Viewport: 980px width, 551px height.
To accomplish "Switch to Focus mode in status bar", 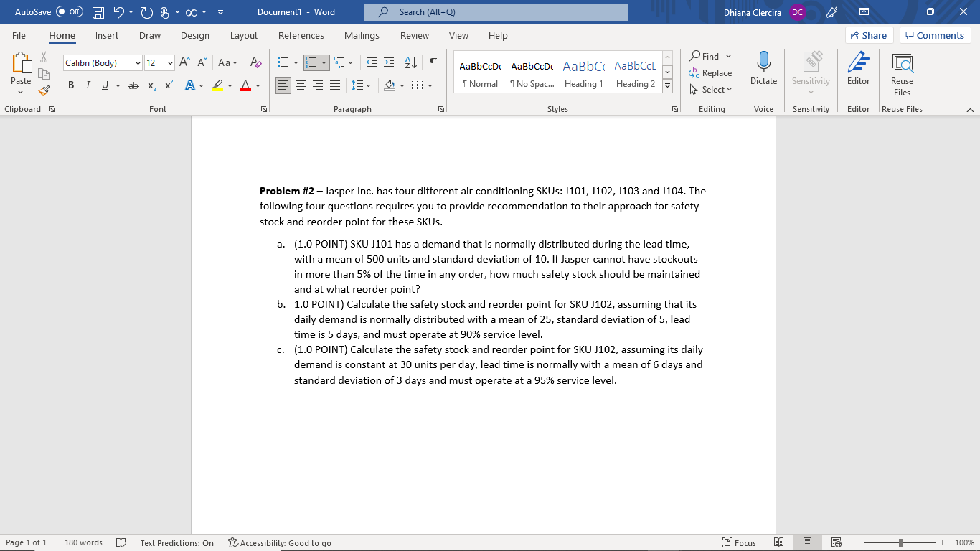I will point(740,542).
